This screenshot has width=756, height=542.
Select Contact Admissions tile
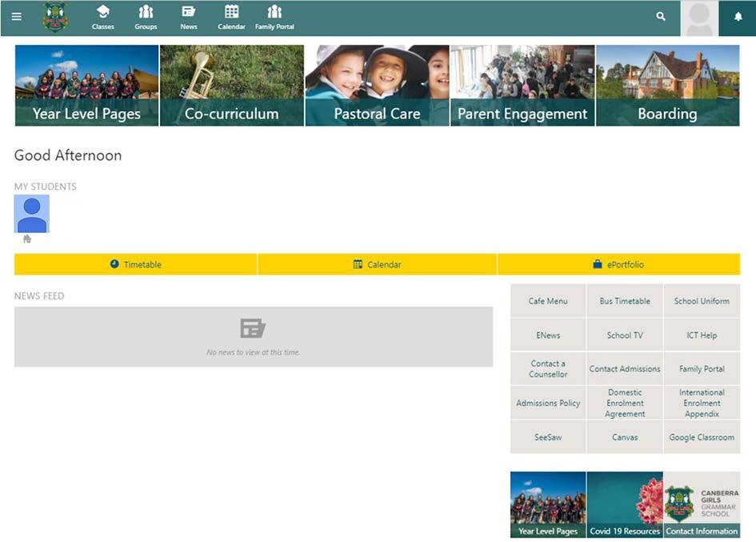625,369
